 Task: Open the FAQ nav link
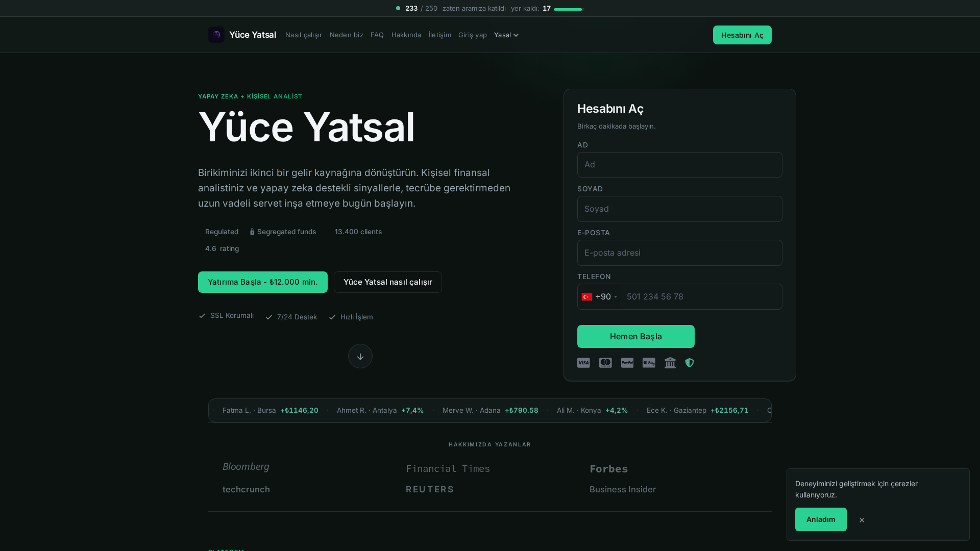click(377, 35)
